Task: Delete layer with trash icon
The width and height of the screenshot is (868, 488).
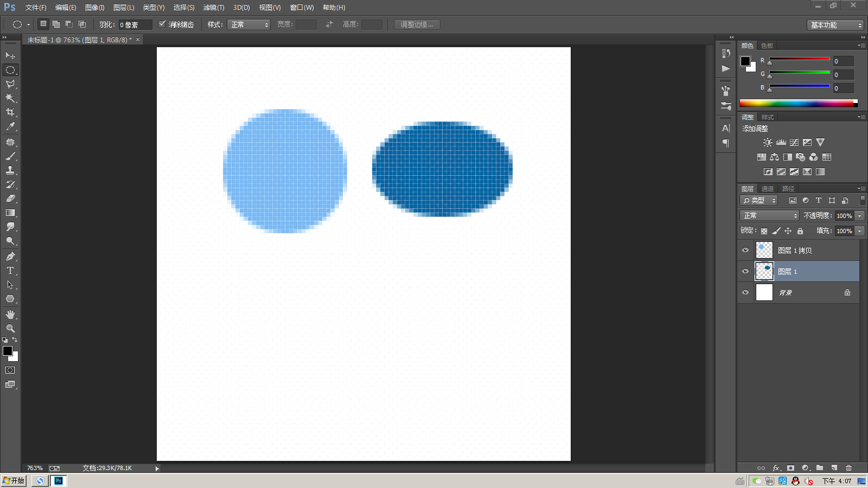Action: 849,468
